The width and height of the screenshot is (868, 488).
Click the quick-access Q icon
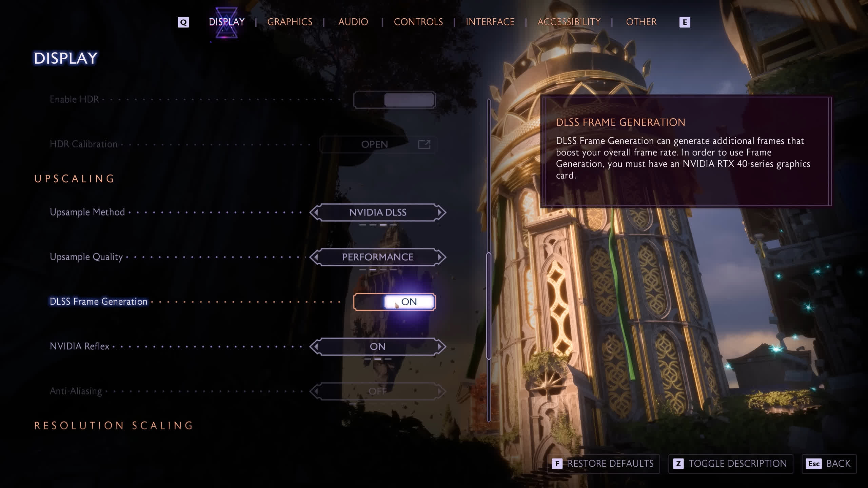point(183,22)
